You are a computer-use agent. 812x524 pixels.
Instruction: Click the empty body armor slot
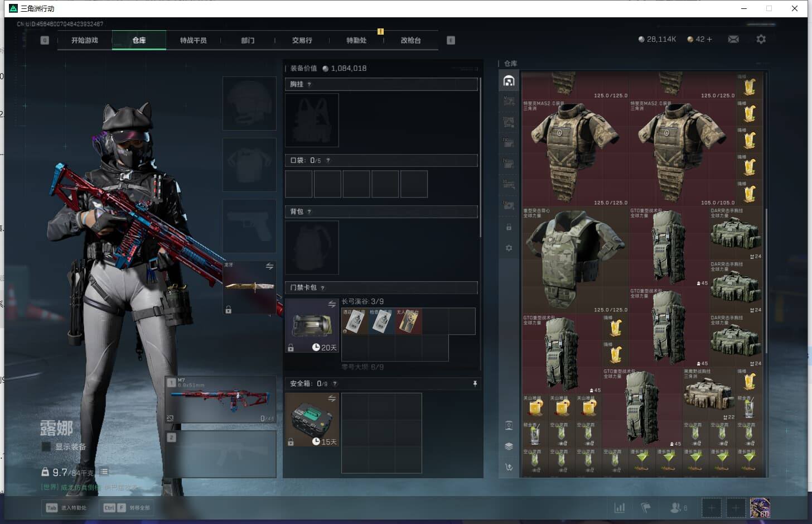(249, 165)
